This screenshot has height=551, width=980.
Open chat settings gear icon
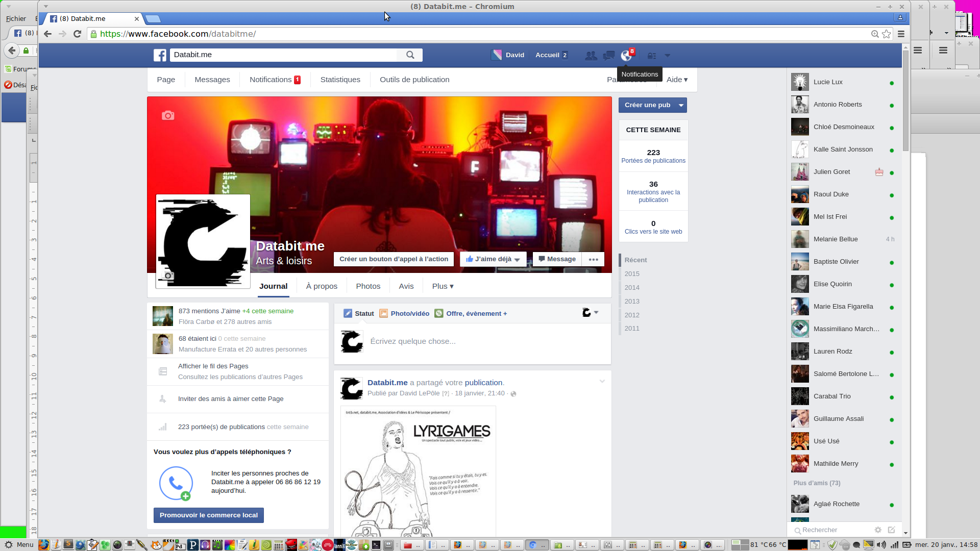(878, 530)
